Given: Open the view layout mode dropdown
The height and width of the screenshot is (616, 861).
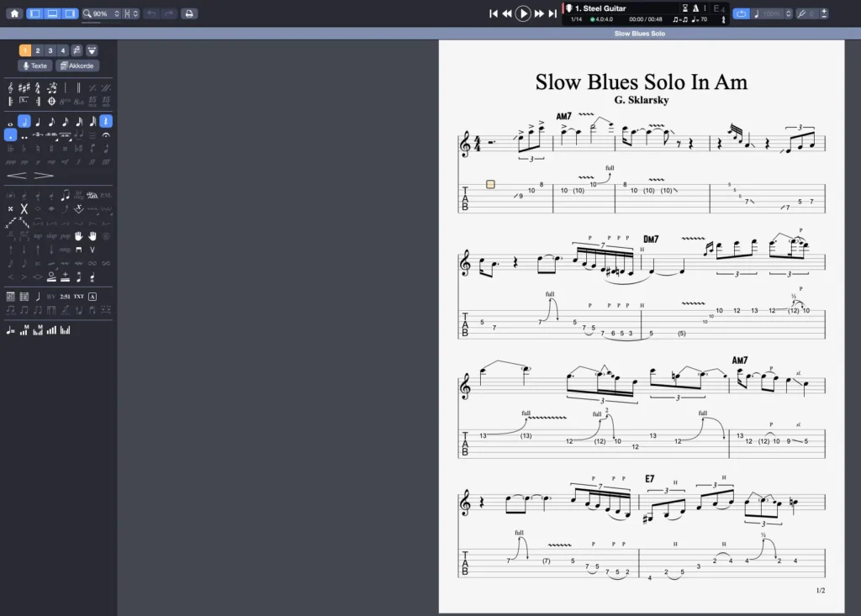Looking at the screenshot, I should click(130, 13).
